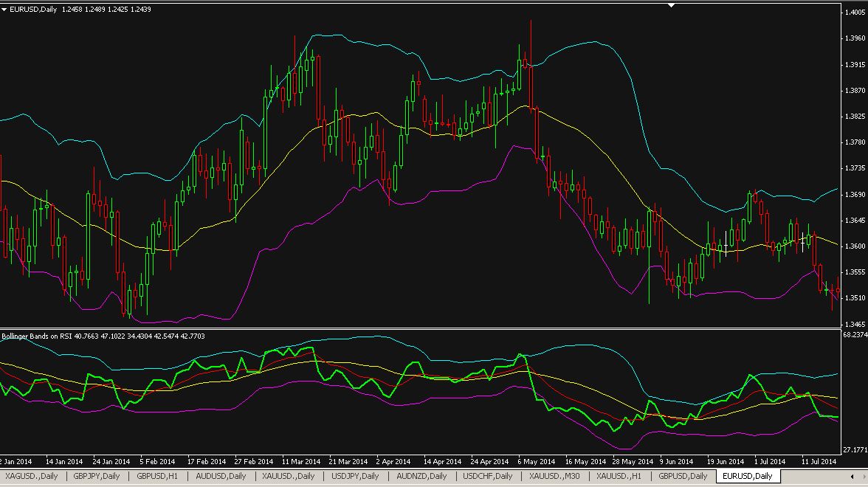Switch to the AUDUSD,Daily tab
This screenshot has height=487, width=868.
point(221,476)
